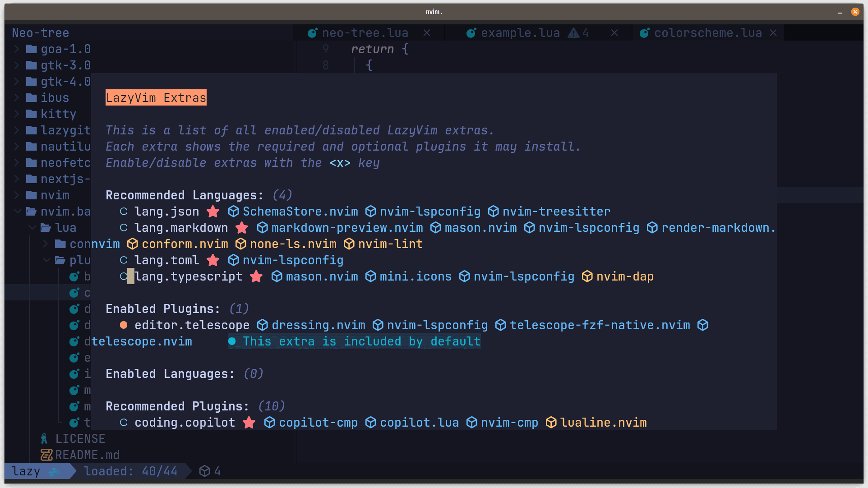The height and width of the screenshot is (488, 868).
Task: Close the colorscheme.lua tab
Action: [773, 33]
